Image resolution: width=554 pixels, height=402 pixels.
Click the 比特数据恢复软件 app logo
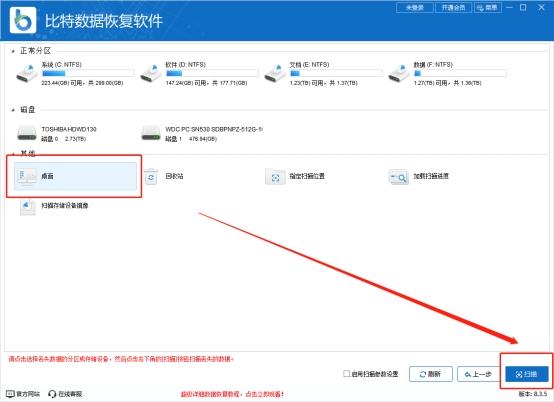(23, 20)
